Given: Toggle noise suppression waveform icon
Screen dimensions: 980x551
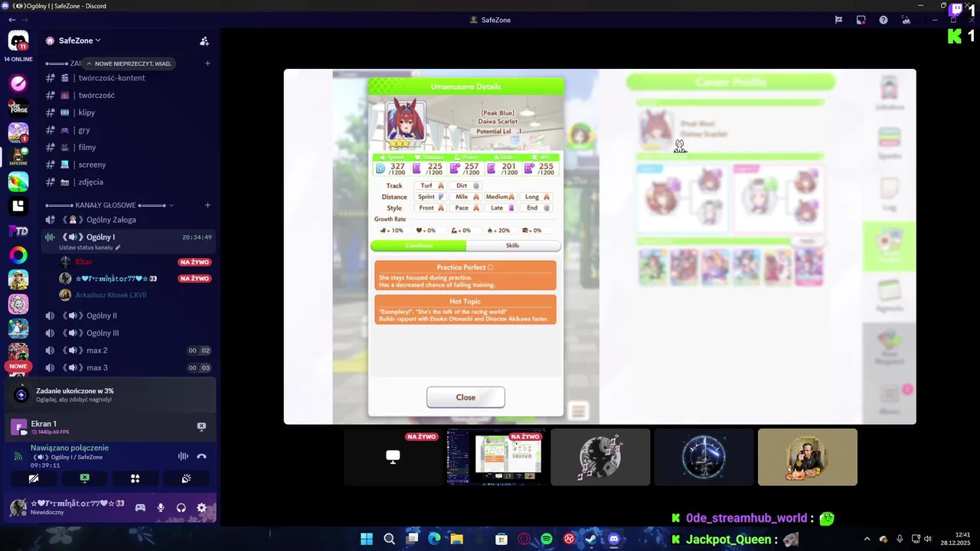Looking at the screenshot, I should click(x=183, y=456).
